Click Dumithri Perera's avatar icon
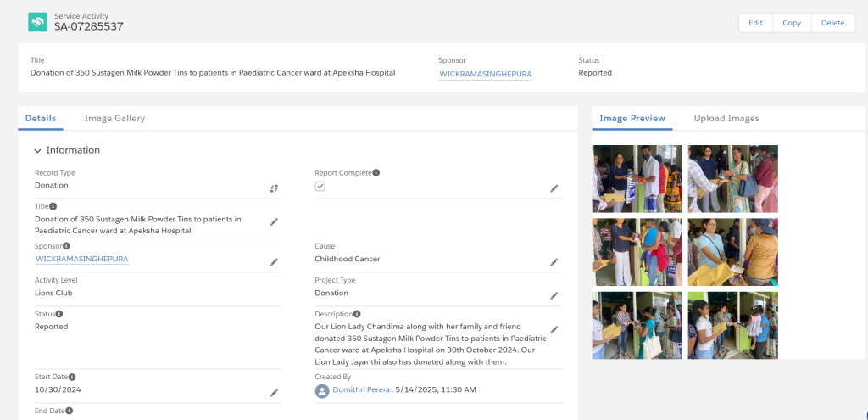The height and width of the screenshot is (420, 868). pyautogui.click(x=321, y=390)
